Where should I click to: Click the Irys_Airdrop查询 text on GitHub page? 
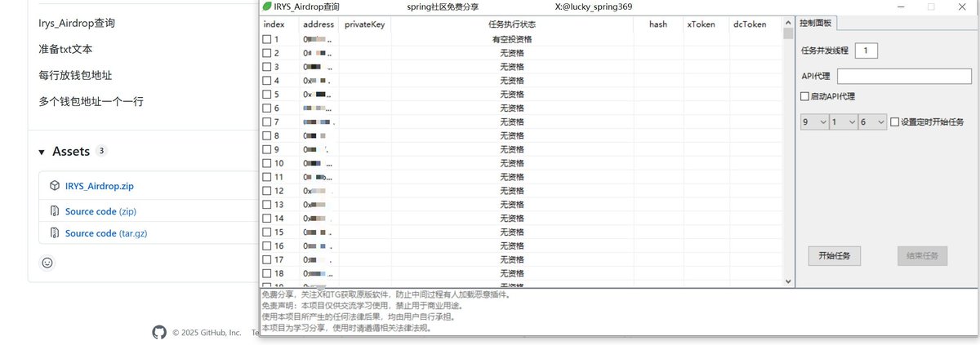[x=77, y=23]
